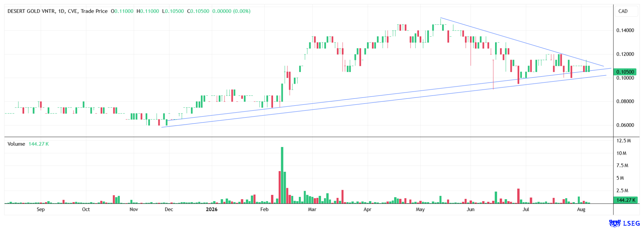Click the Oct date axis label
The image size is (644, 228).
pyautogui.click(x=86, y=209)
